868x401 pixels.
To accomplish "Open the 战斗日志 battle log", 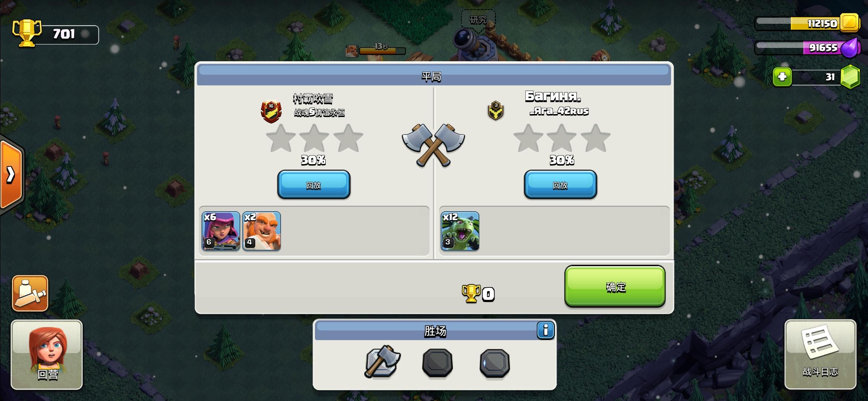I will tap(820, 354).
